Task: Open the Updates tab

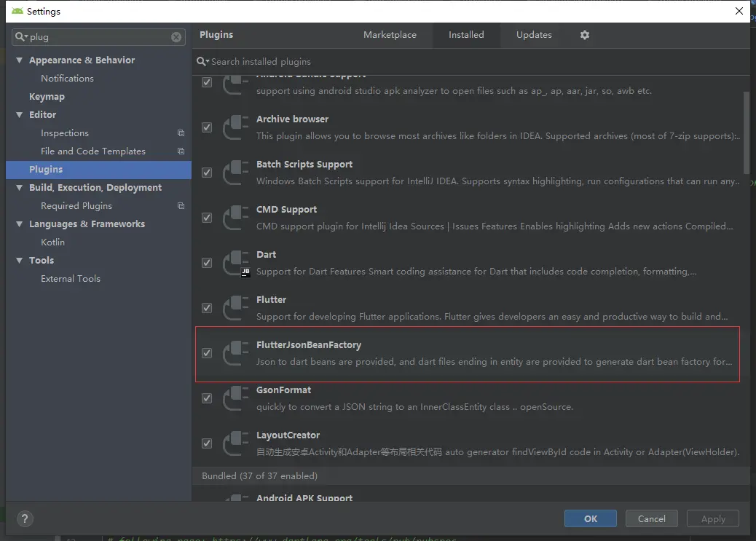Action: [x=534, y=35]
